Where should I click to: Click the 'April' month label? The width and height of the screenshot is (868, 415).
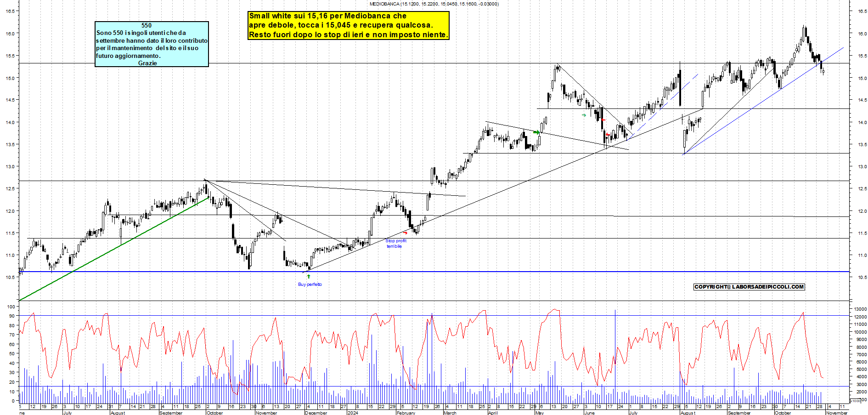(493, 413)
